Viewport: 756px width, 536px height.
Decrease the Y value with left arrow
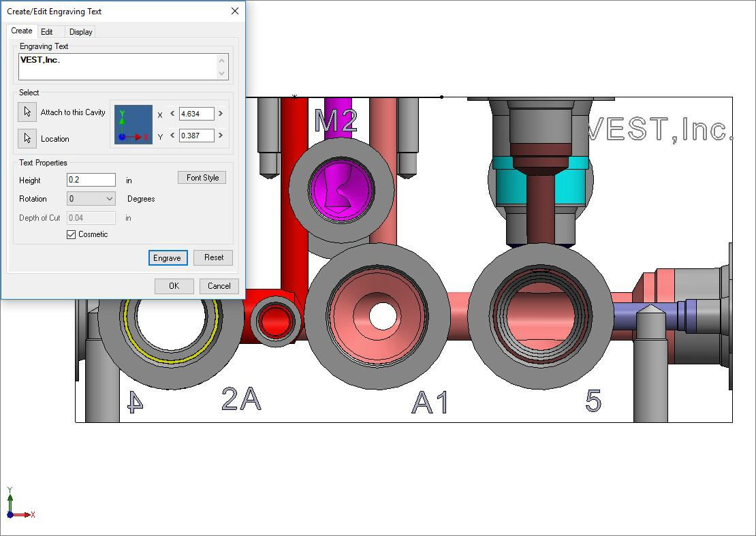coord(172,136)
